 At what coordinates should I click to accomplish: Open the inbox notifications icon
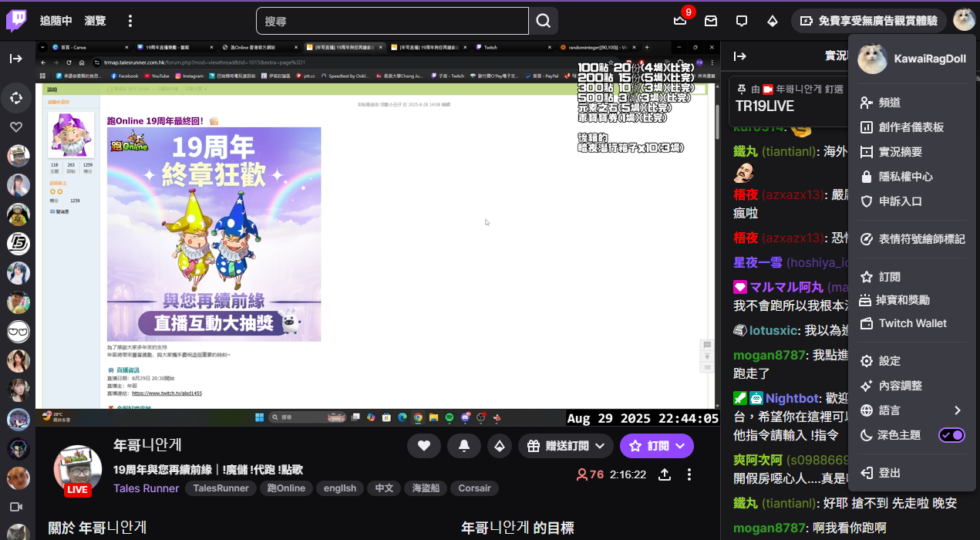point(711,21)
